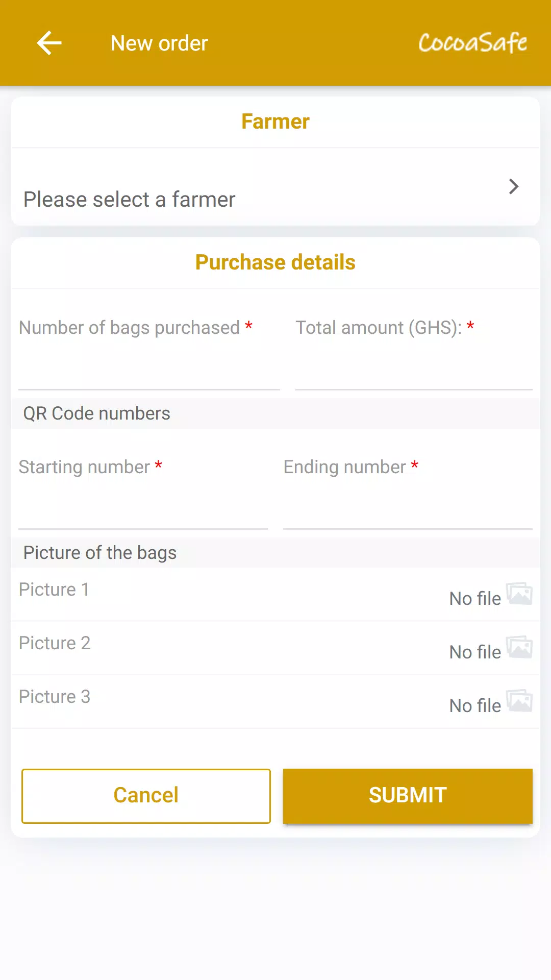Tap 'No file' text for Picture 2
This screenshot has width=551, height=980.
coord(475,652)
